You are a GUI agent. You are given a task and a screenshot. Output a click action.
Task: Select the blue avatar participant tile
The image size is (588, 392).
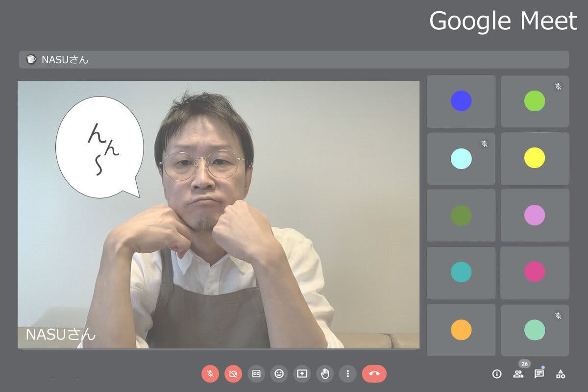[x=461, y=101]
